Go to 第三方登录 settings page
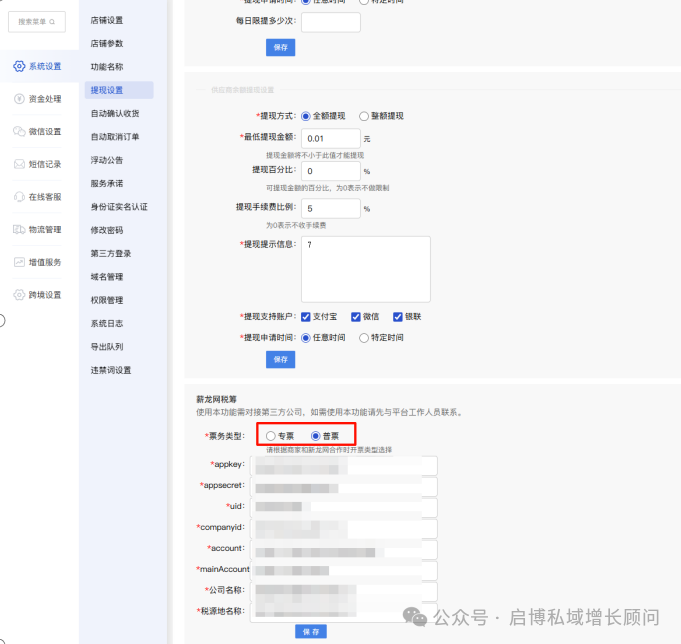This screenshot has width=681, height=644. (110, 254)
